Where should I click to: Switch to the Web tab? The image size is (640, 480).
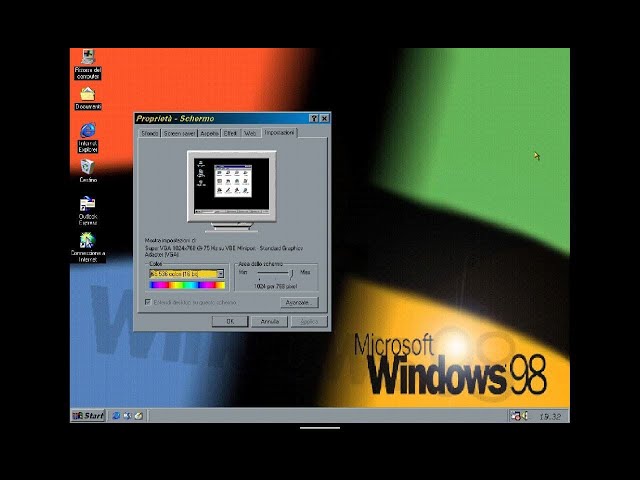coord(250,133)
